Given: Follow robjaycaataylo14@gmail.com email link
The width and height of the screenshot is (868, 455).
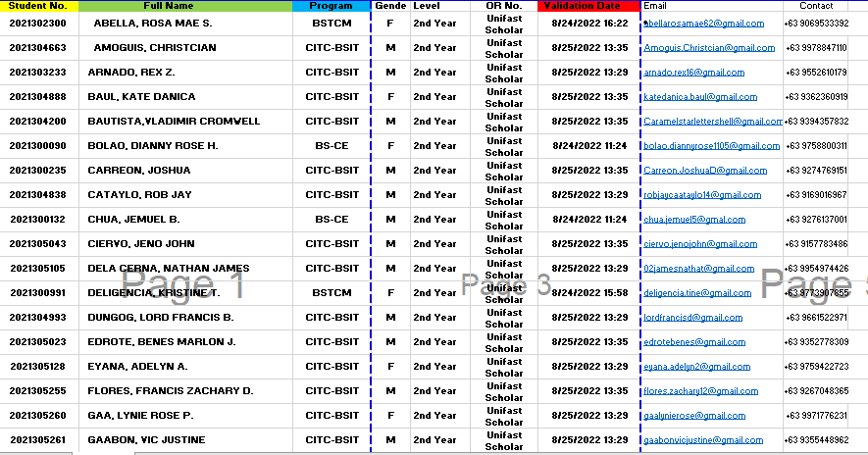Looking at the screenshot, I should (x=702, y=195).
